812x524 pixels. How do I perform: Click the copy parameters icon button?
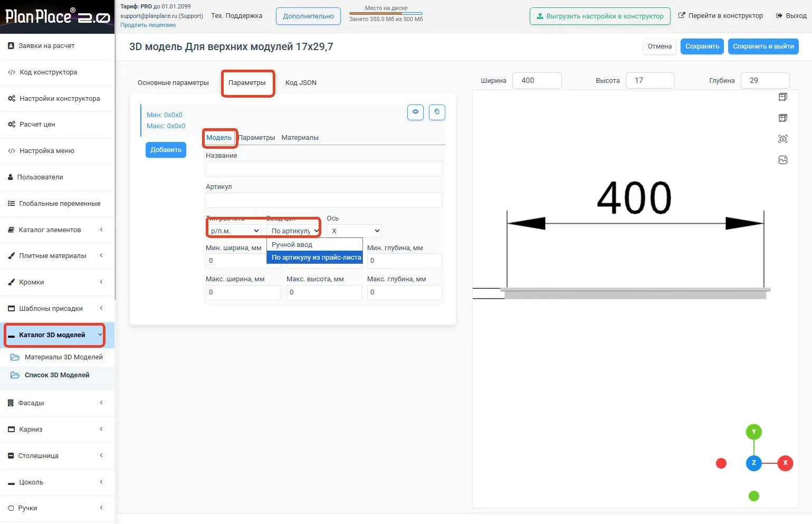437,112
